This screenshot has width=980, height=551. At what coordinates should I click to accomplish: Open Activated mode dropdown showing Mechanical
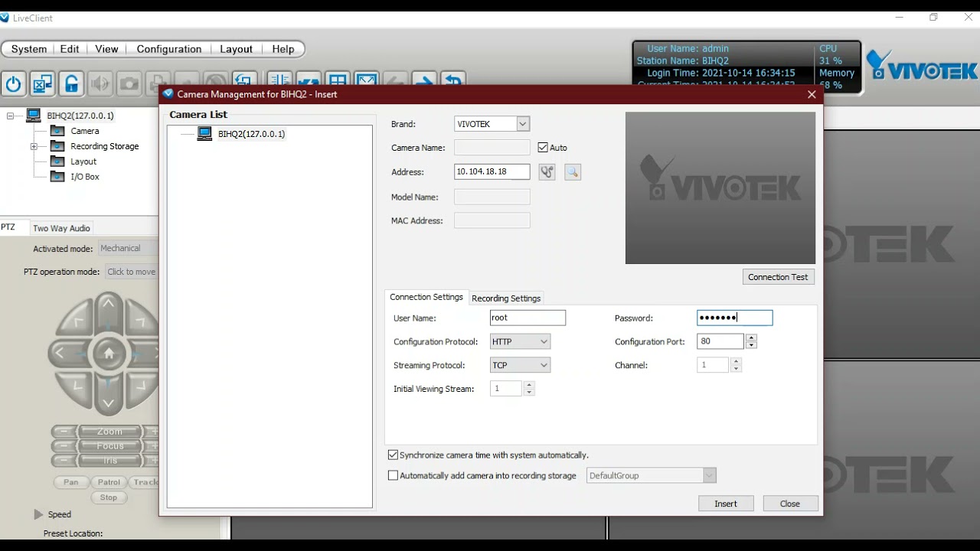128,248
